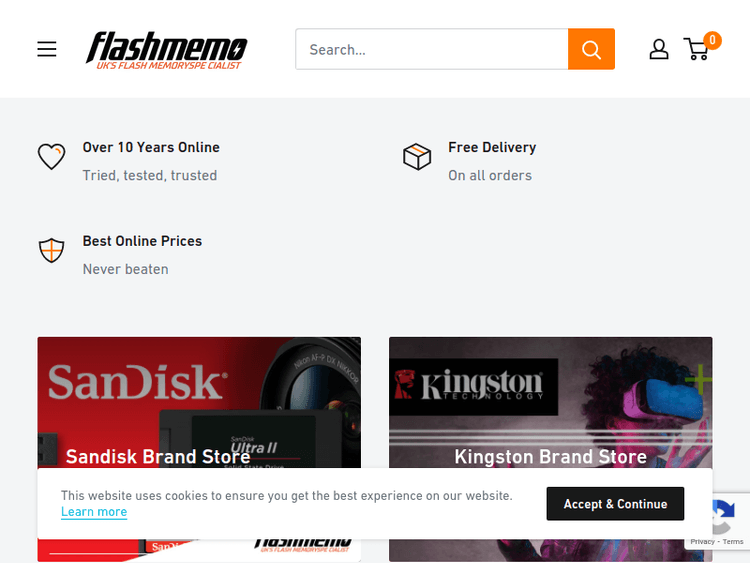Click the heart icon beside Over 10 Years Online
The width and height of the screenshot is (750, 563).
pyautogui.click(x=52, y=157)
